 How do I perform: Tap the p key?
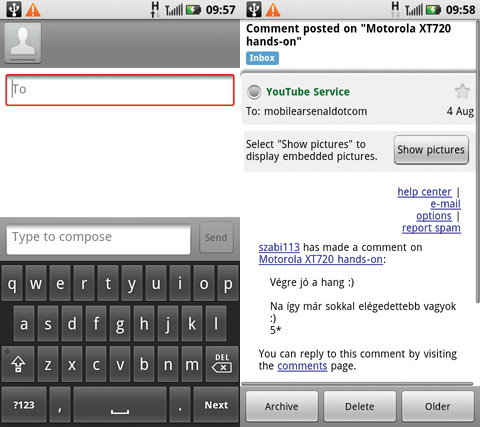point(228,283)
